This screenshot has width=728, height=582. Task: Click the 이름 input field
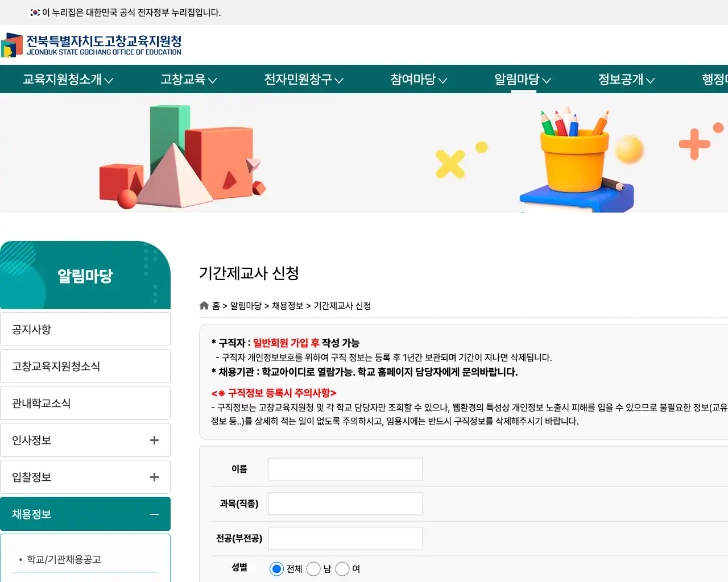[345, 469]
